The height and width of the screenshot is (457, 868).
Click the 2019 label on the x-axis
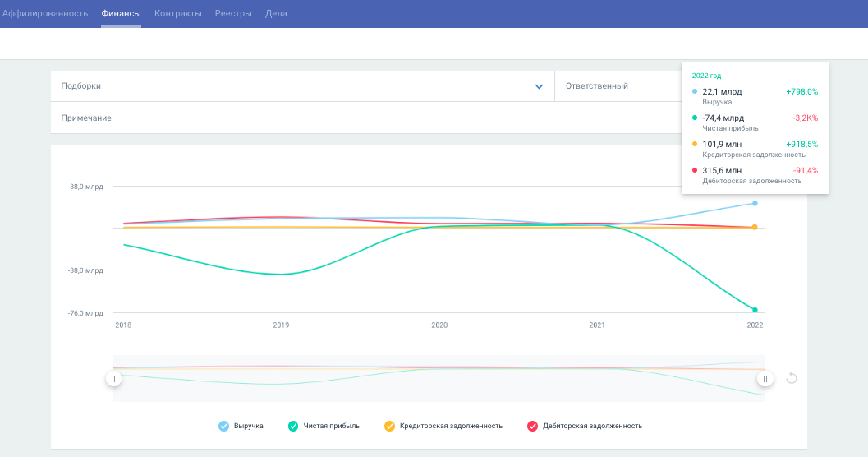[281, 325]
